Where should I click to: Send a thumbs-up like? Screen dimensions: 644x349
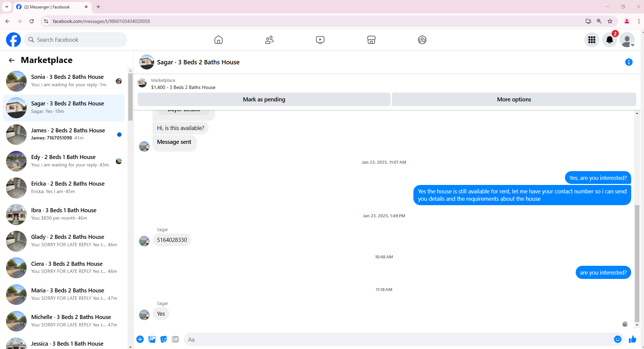pyautogui.click(x=633, y=339)
